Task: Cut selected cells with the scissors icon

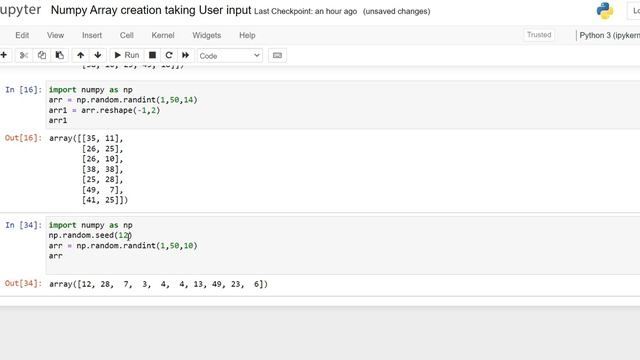Action: click(x=24, y=55)
